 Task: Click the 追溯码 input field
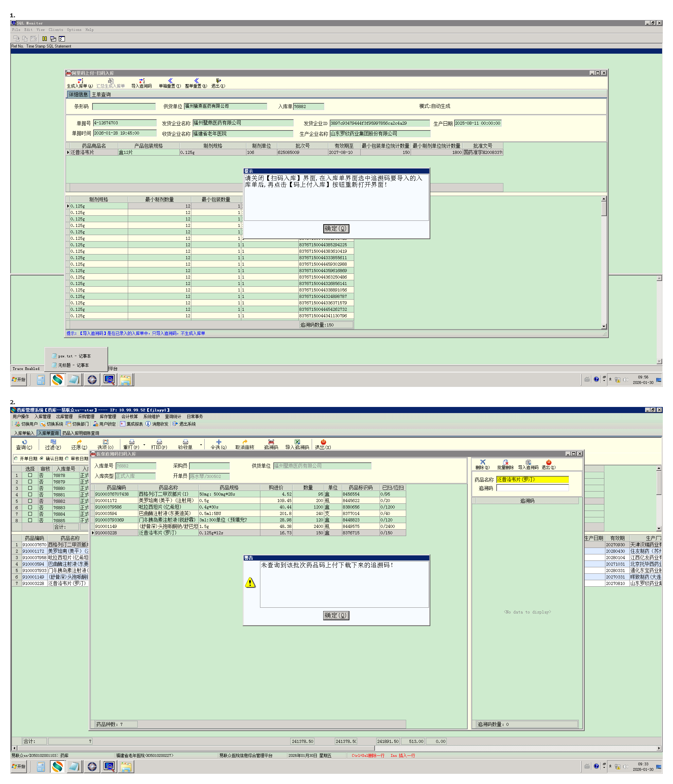(532, 488)
